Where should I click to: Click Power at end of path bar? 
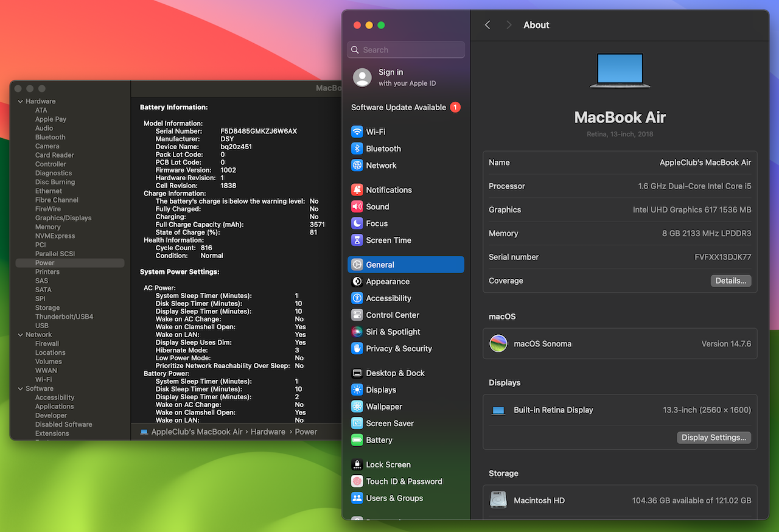(x=306, y=432)
